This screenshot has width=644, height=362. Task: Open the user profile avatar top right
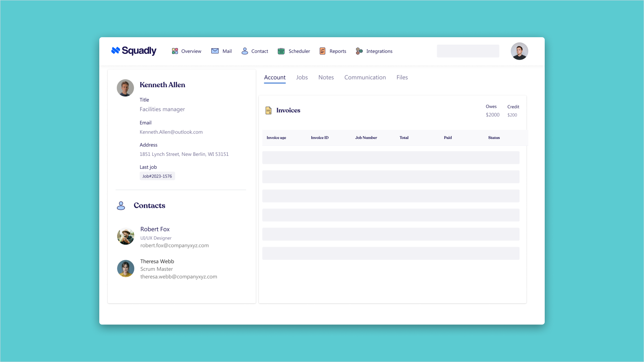[519, 51]
